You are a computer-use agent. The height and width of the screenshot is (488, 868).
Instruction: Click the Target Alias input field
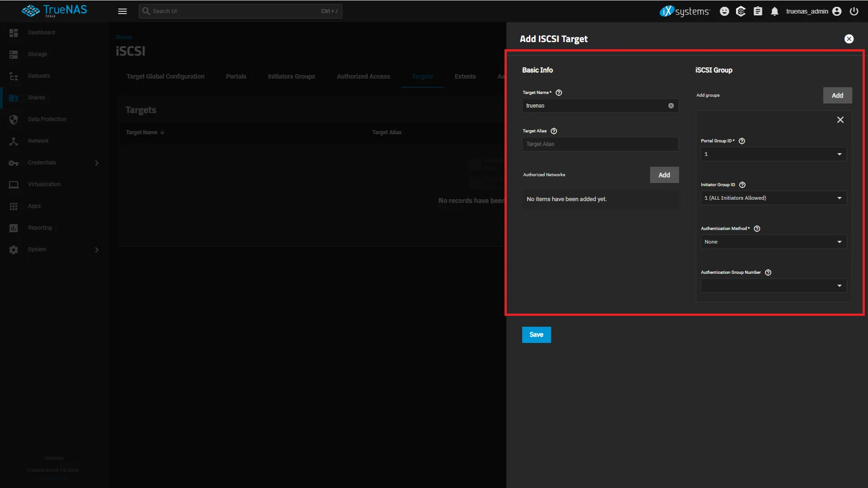600,144
